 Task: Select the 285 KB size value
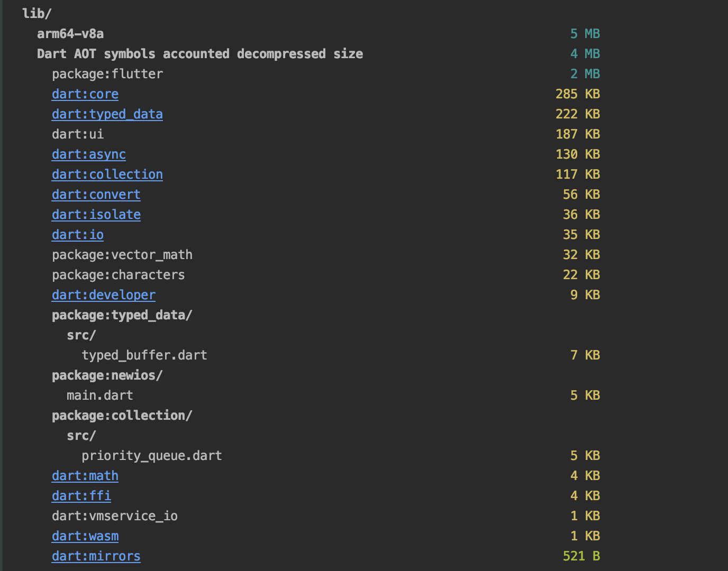[578, 94]
